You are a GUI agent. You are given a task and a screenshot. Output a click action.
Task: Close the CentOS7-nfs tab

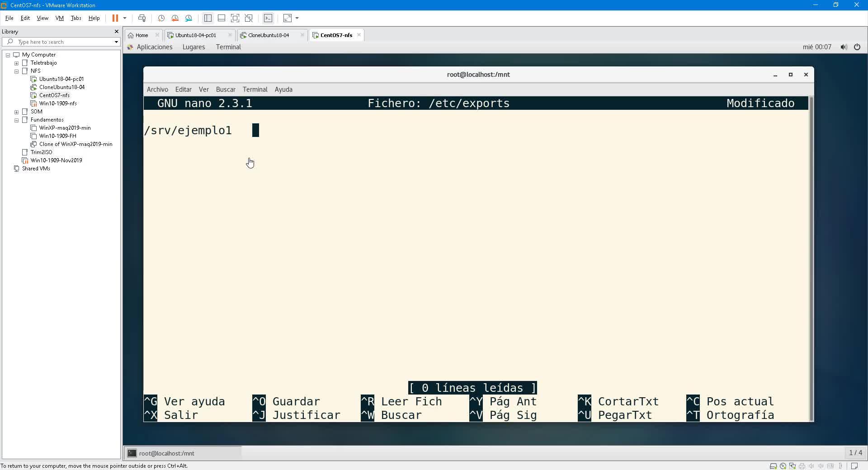click(x=359, y=35)
